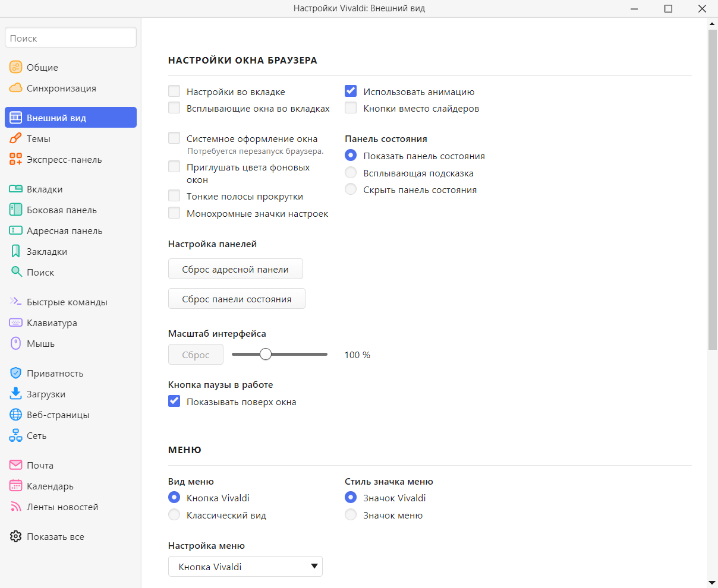Enable Системное оформление окна checkbox
Image resolution: width=718 pixels, height=588 pixels.
pos(174,138)
